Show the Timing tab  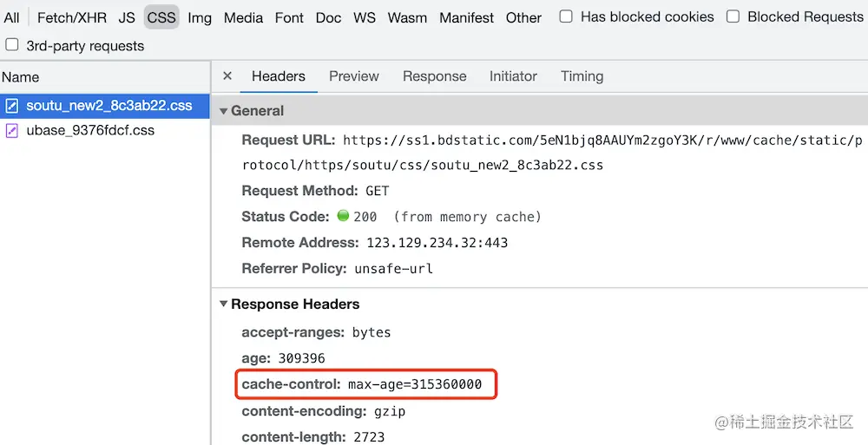pyautogui.click(x=582, y=76)
